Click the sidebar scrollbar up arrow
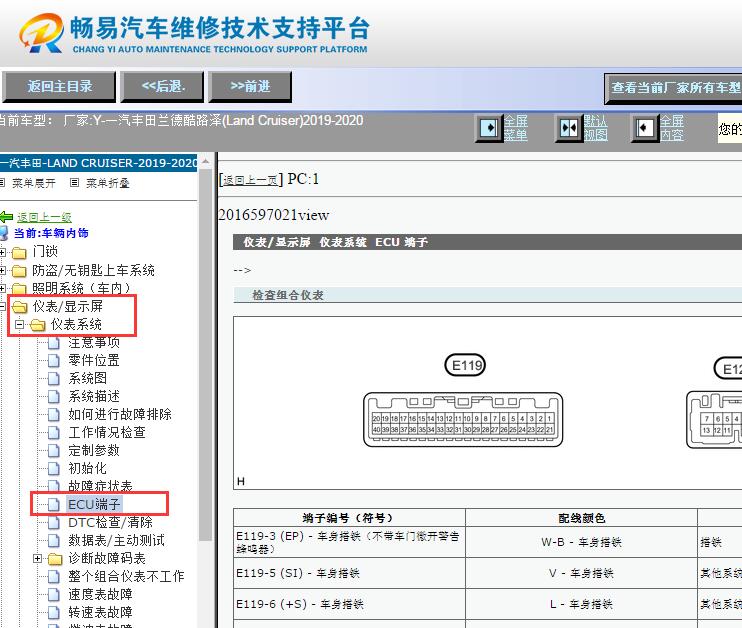Image resolution: width=742 pixels, height=628 pixels. click(205, 161)
